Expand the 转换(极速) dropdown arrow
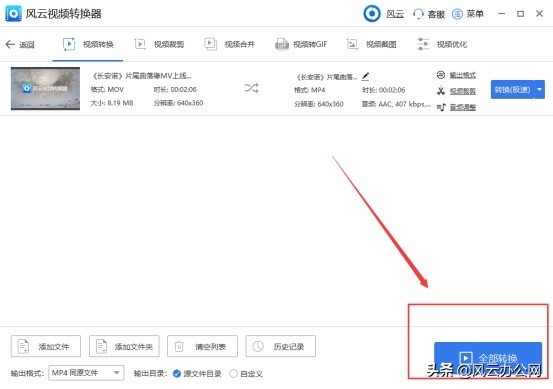This screenshot has width=553, height=389. [x=540, y=90]
